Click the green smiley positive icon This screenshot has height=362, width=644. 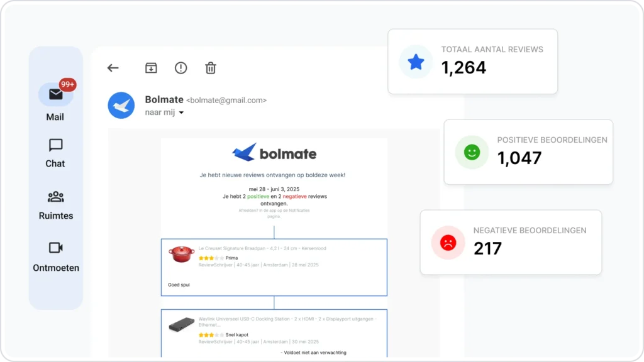(x=472, y=152)
